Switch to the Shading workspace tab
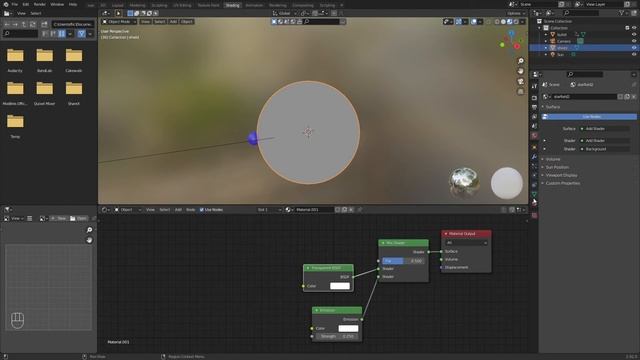The width and height of the screenshot is (640, 360). tap(233, 5)
